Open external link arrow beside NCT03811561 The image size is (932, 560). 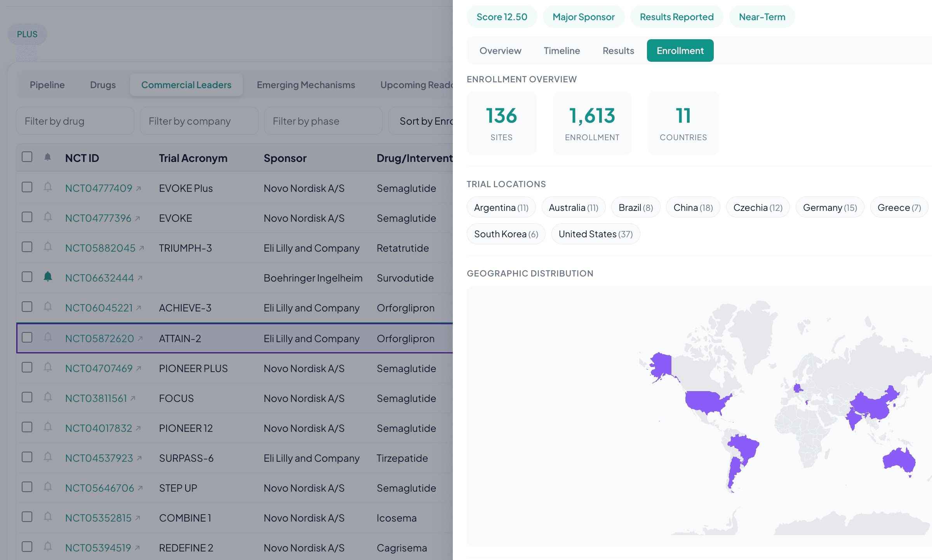pos(133,398)
